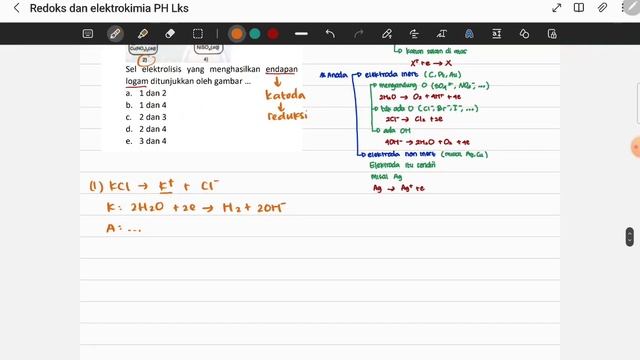640x360 pixels.
Task: Tap the page scrollbar handle at right
Action: click(630, 237)
